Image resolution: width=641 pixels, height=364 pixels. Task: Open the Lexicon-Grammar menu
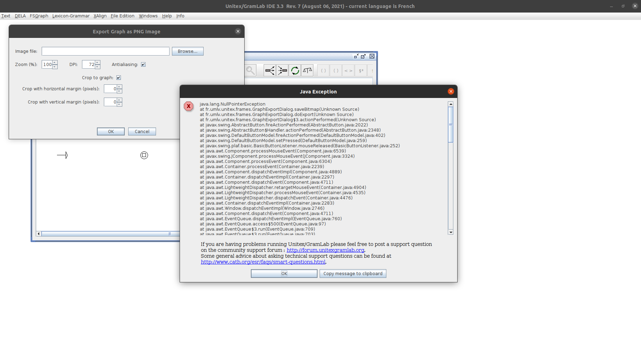point(71,16)
